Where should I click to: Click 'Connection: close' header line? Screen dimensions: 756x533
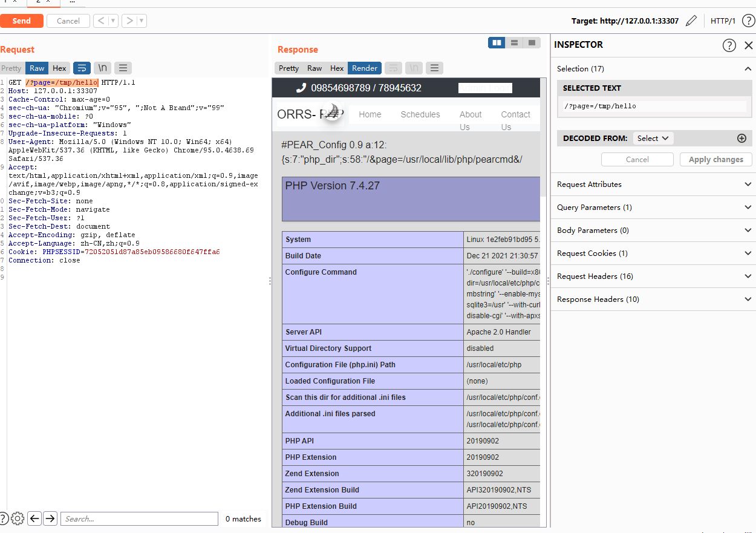point(44,260)
